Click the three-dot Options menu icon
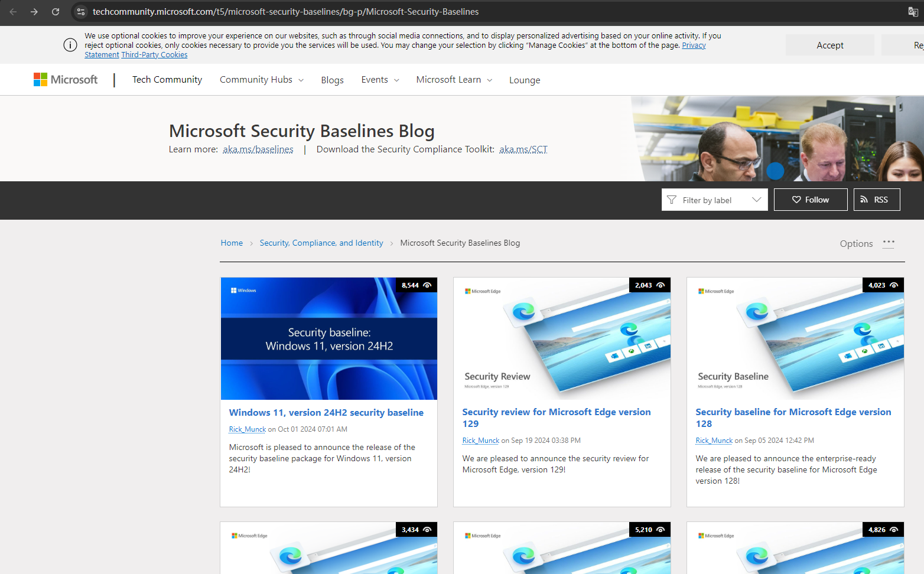924x574 pixels. pyautogui.click(x=889, y=243)
